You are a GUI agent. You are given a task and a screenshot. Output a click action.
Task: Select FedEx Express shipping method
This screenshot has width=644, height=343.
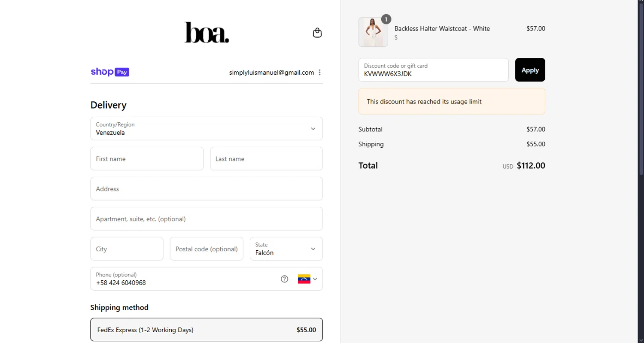207,330
